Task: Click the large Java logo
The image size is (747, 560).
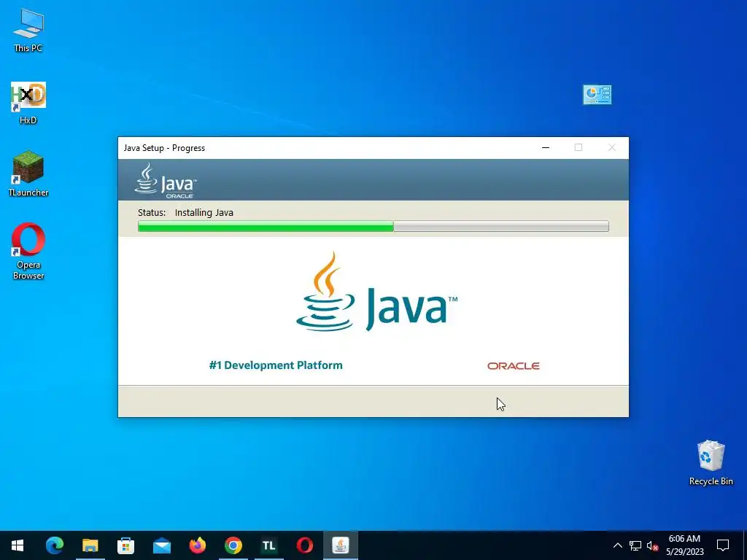Action: point(376,292)
